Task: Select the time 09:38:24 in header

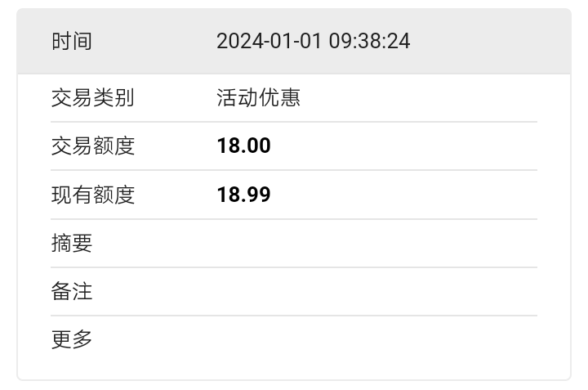Action: pos(369,41)
